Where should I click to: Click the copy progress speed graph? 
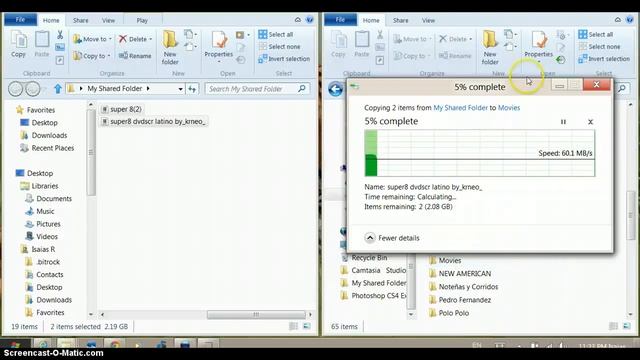tap(480, 153)
